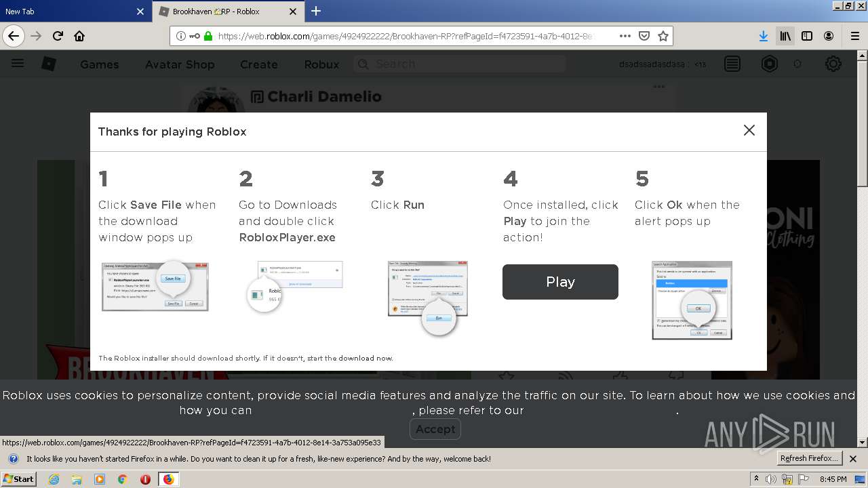Close the Brookhaven RP tab
Viewport: 868px width, 488px height.
click(293, 12)
